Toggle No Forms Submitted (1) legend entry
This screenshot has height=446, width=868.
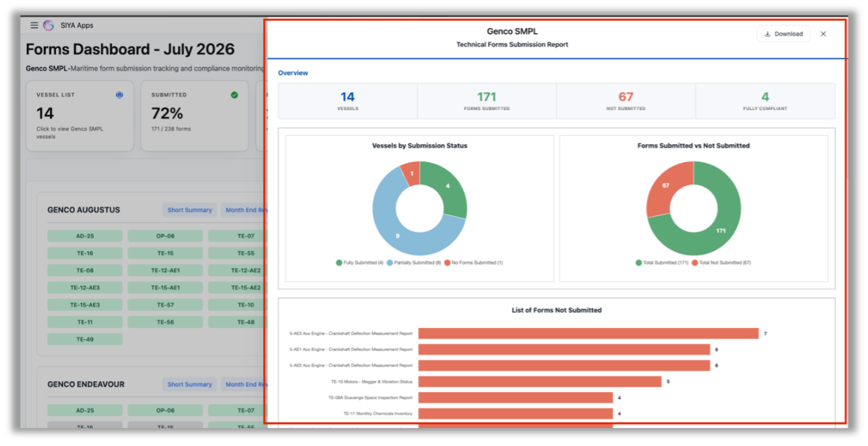pos(473,263)
